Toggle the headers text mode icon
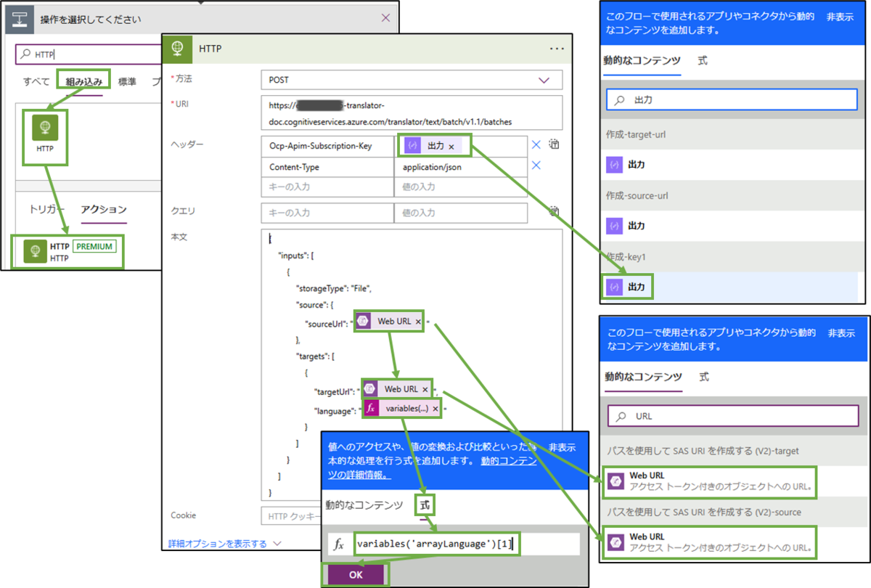Viewport: 871px width, 588px height. point(555,144)
